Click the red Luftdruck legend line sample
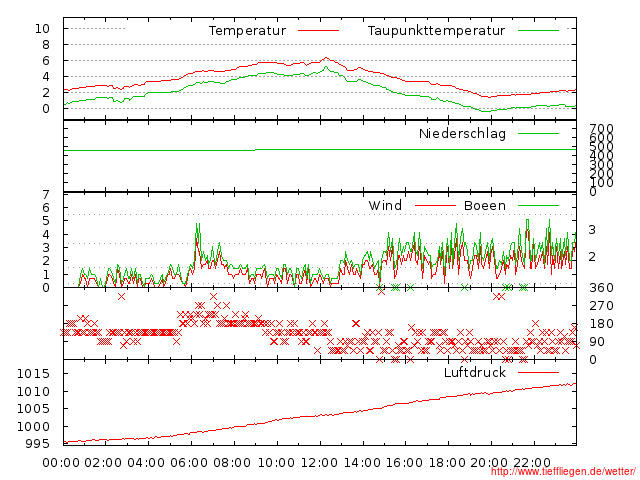Screen dimensions: 640x480 538,372
